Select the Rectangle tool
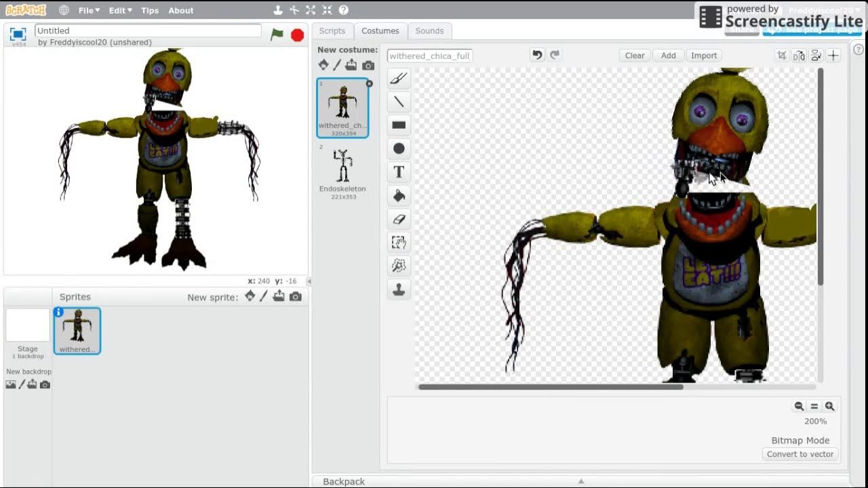The width and height of the screenshot is (868, 488). (399, 125)
